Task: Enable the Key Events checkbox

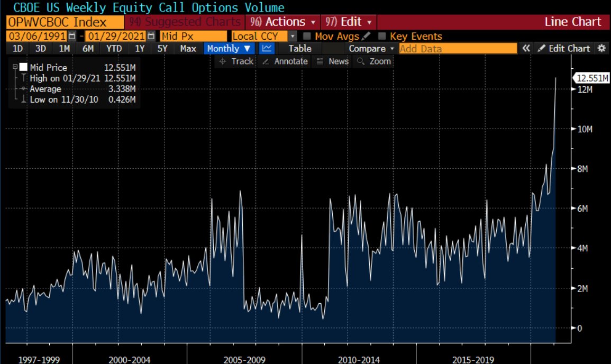Action: pos(381,37)
